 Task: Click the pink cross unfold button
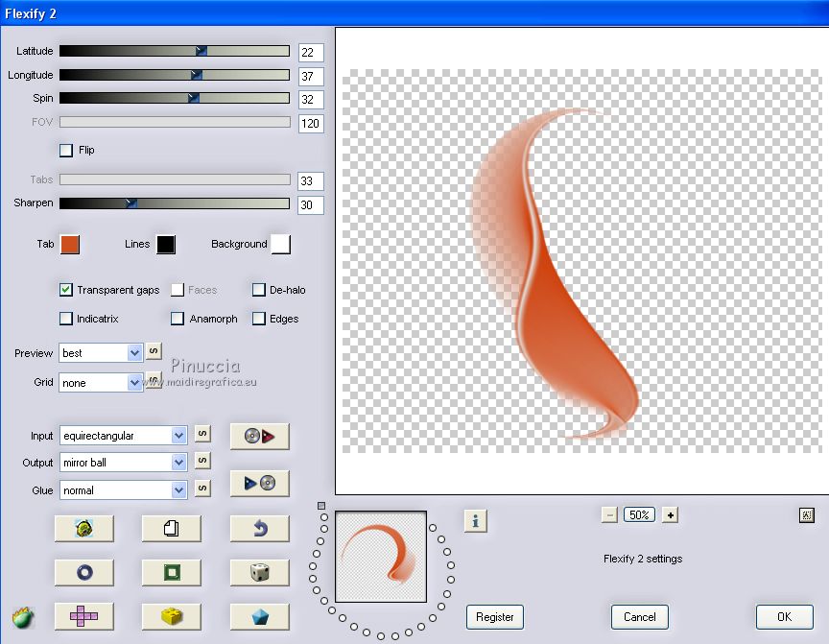pos(84,616)
